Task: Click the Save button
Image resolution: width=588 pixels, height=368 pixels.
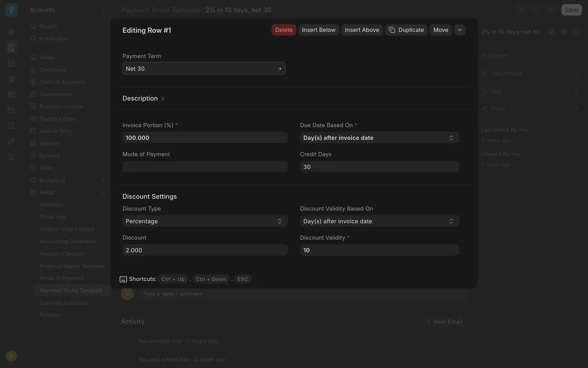Action: tap(571, 10)
